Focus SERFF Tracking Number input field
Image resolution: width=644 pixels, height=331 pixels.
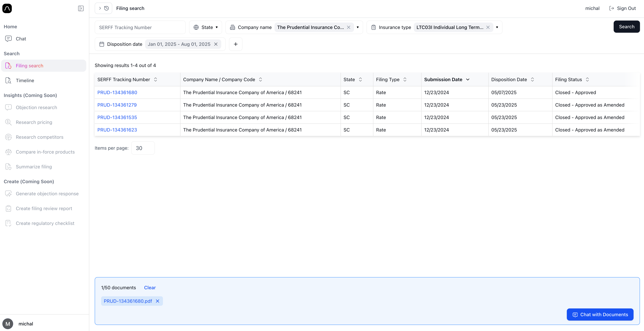pyautogui.click(x=140, y=27)
